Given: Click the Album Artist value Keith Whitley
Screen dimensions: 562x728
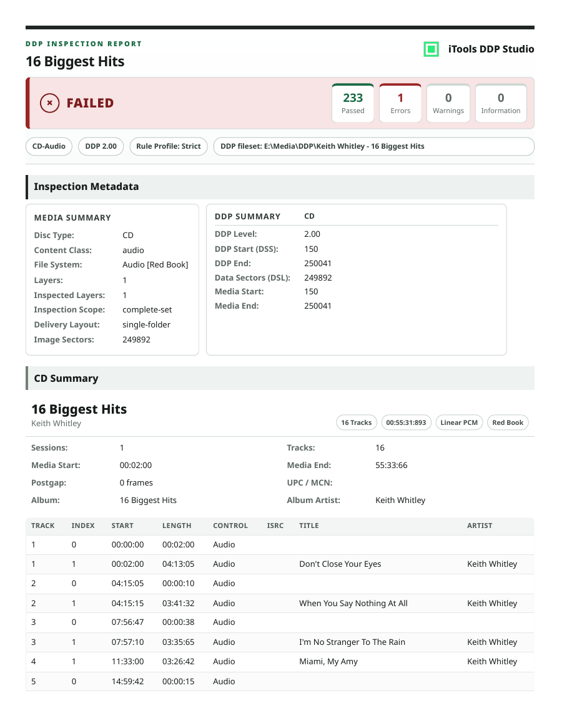Looking at the screenshot, I should point(400,501).
